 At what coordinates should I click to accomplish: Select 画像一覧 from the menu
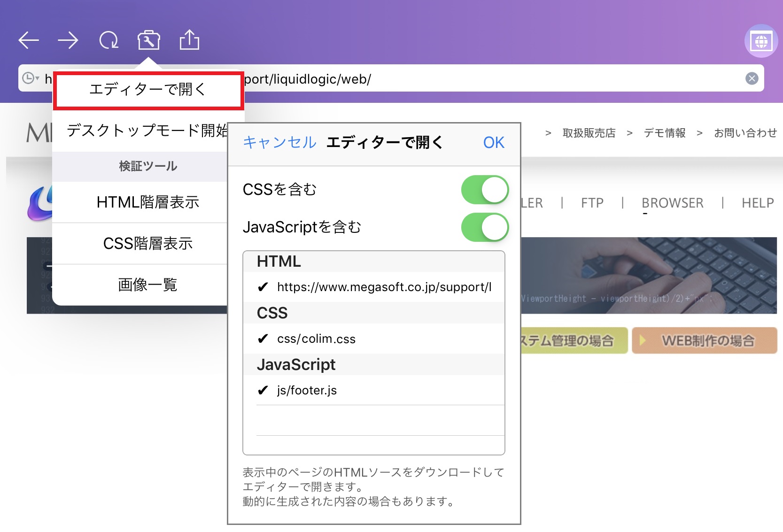(x=147, y=284)
